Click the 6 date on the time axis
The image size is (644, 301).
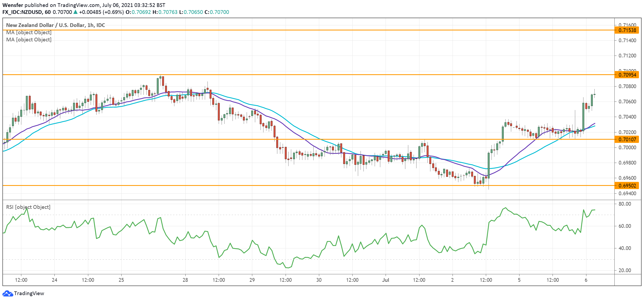click(x=586, y=280)
